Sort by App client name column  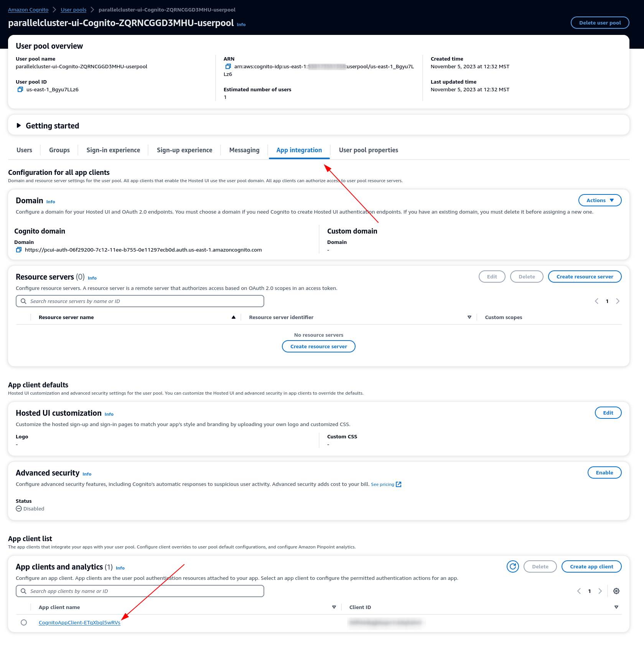coord(334,607)
